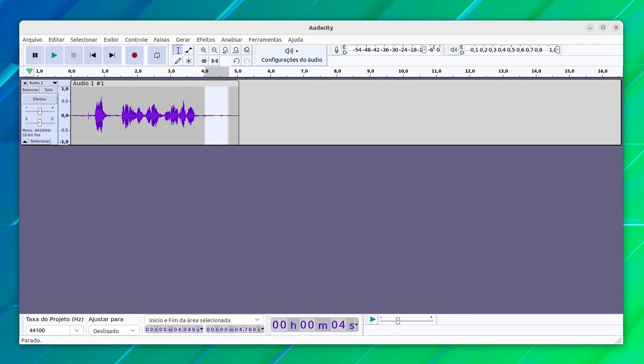The image size is (644, 364).
Task: Open the Ajustar para Desligado dropdown
Action: click(x=114, y=331)
